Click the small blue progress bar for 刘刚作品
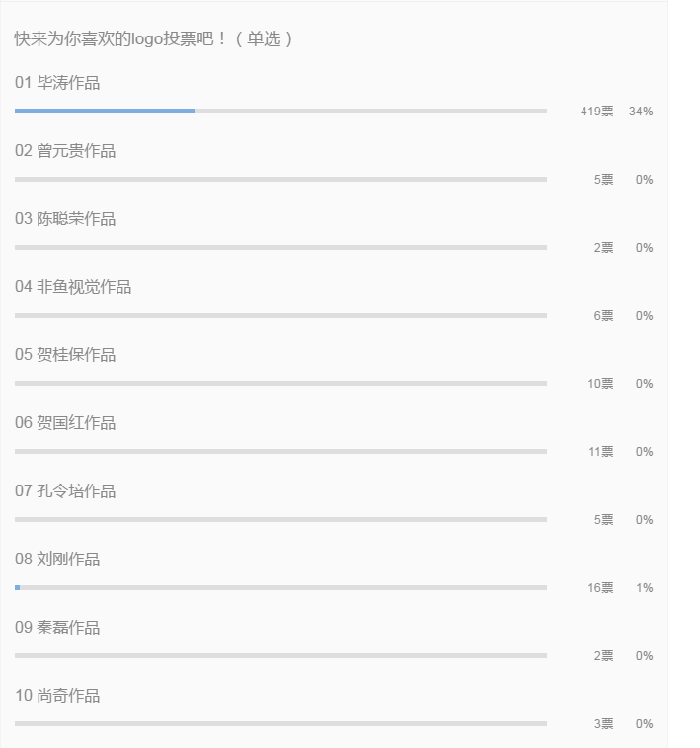This screenshot has height=748, width=700. pyautogui.click(x=17, y=588)
